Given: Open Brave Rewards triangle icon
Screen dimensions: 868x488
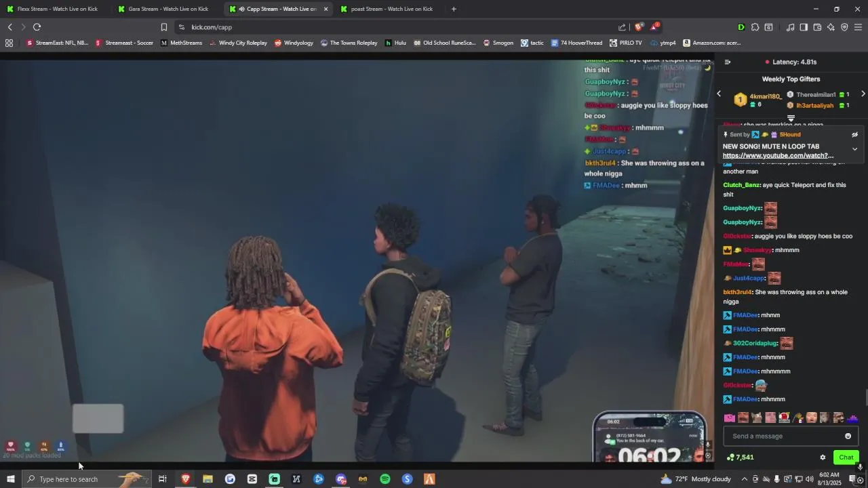Looking at the screenshot, I should (x=654, y=27).
